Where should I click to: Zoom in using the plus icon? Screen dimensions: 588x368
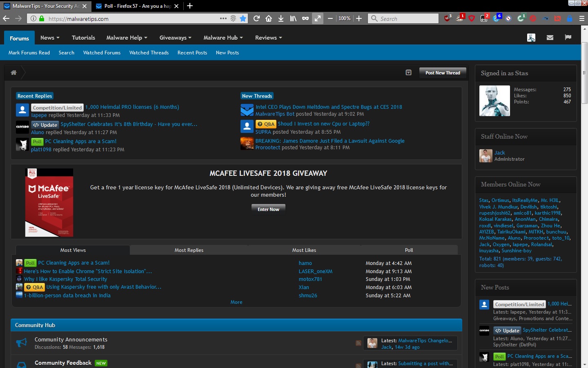pyautogui.click(x=359, y=18)
